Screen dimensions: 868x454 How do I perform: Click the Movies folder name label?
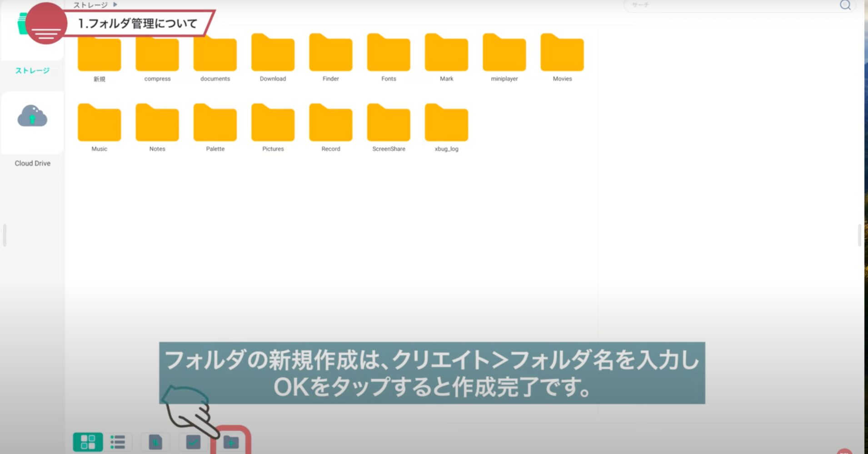pyautogui.click(x=562, y=79)
